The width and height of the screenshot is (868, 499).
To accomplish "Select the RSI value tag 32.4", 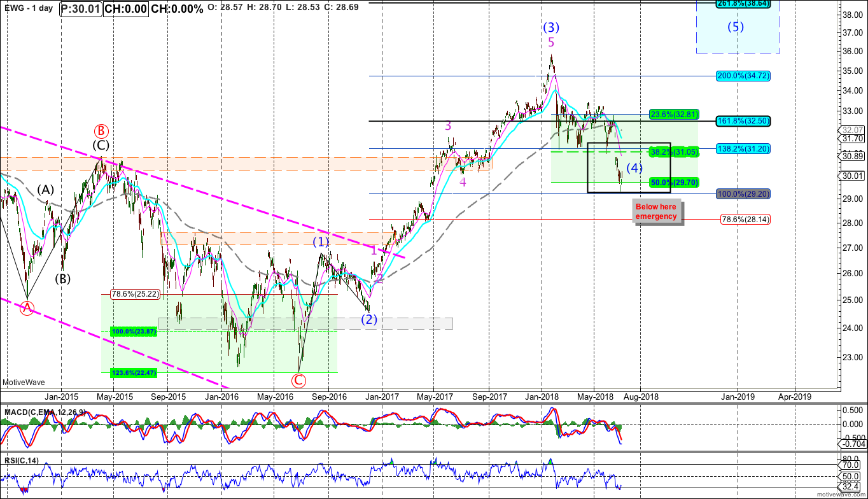I will (850, 486).
